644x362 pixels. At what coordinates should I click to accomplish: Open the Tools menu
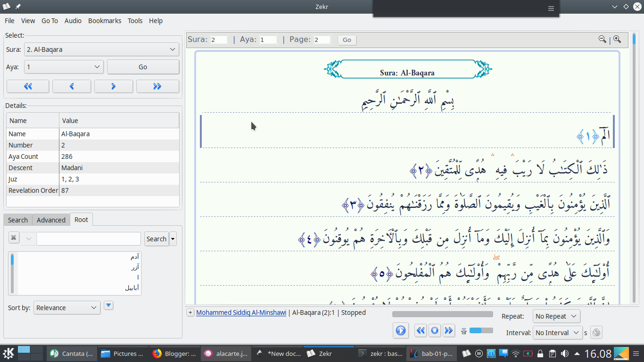click(135, 21)
